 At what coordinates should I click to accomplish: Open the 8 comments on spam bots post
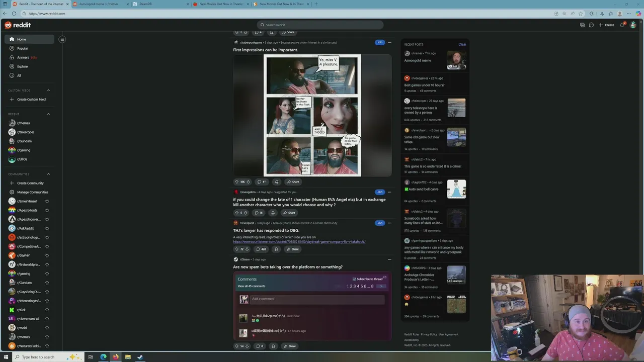click(259, 346)
